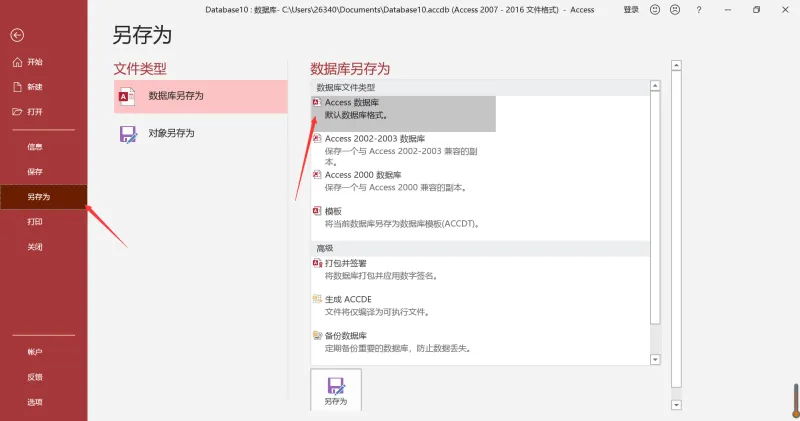800x421 pixels.
Task: Click the 高级 section header
Action: pos(481,249)
